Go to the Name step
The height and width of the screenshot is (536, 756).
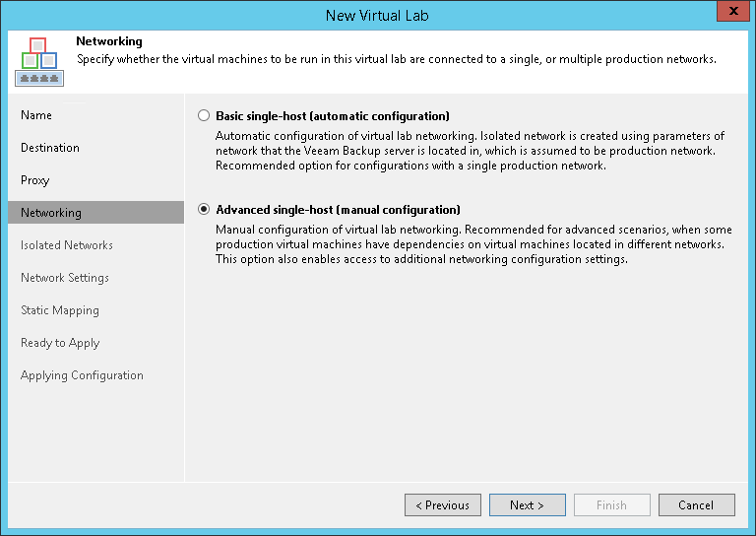[36, 115]
